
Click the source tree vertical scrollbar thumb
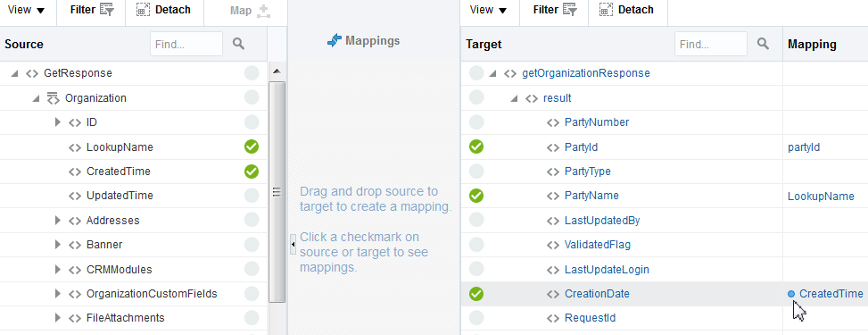pos(277,192)
